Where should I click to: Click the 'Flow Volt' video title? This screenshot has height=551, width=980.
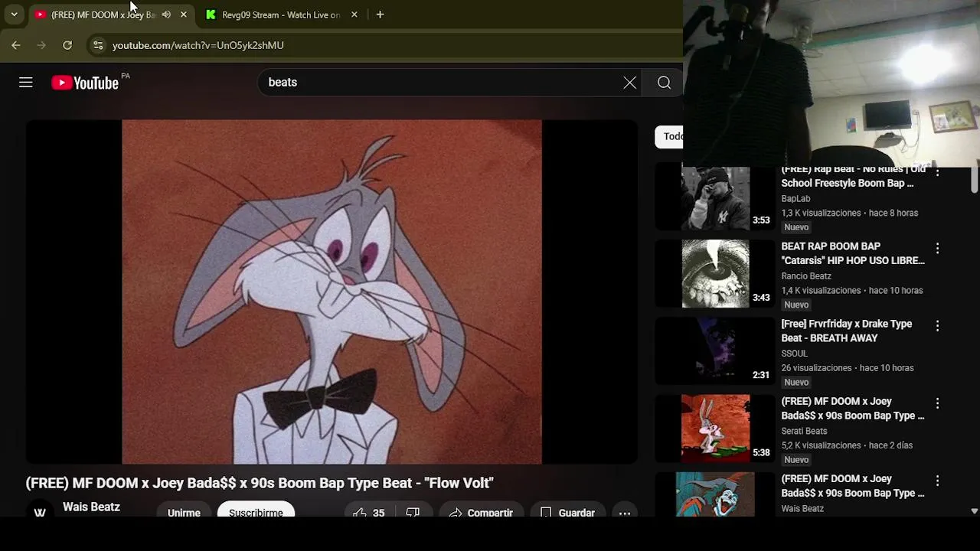(x=260, y=483)
